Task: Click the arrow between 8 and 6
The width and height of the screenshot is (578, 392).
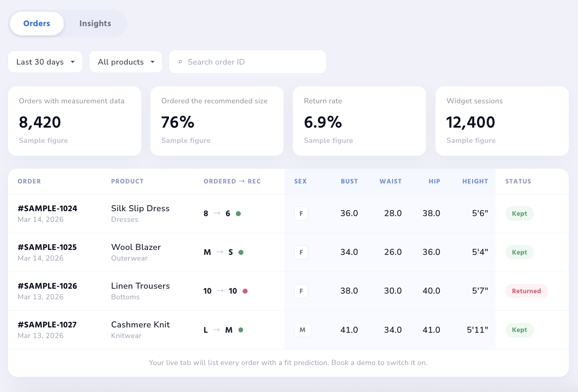Action: click(x=217, y=213)
